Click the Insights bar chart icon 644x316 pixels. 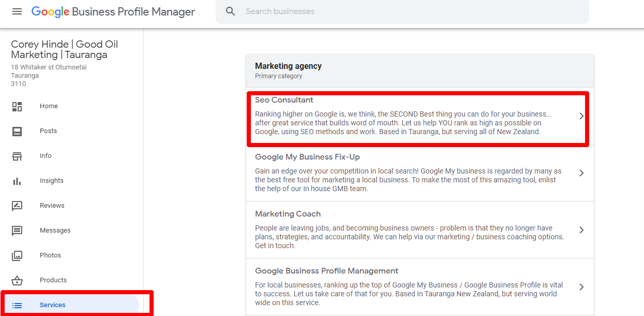[17, 181]
